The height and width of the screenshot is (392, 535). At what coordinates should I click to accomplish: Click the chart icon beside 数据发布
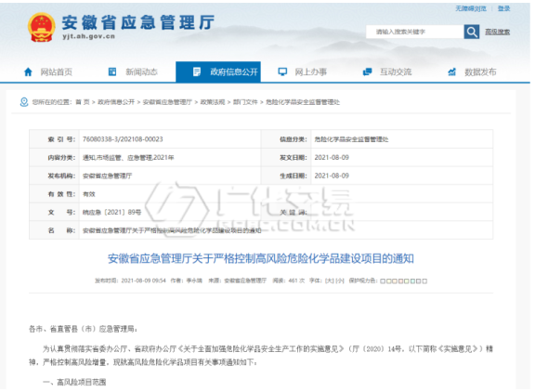(x=451, y=72)
